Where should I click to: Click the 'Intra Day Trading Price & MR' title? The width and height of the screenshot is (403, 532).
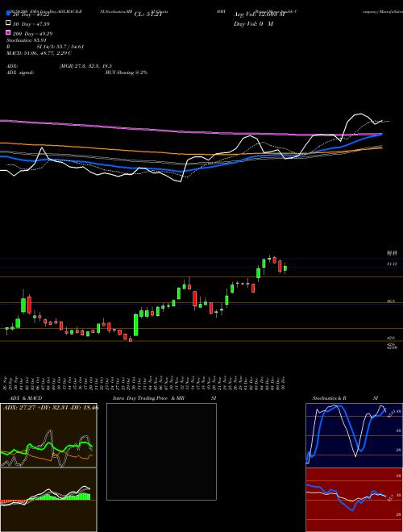click(148, 398)
